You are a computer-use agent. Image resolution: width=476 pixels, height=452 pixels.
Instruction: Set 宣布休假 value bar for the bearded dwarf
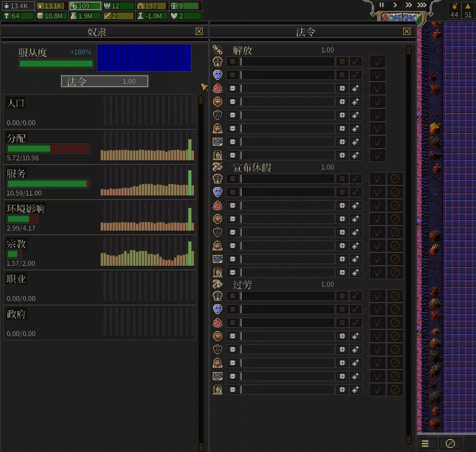288,219
